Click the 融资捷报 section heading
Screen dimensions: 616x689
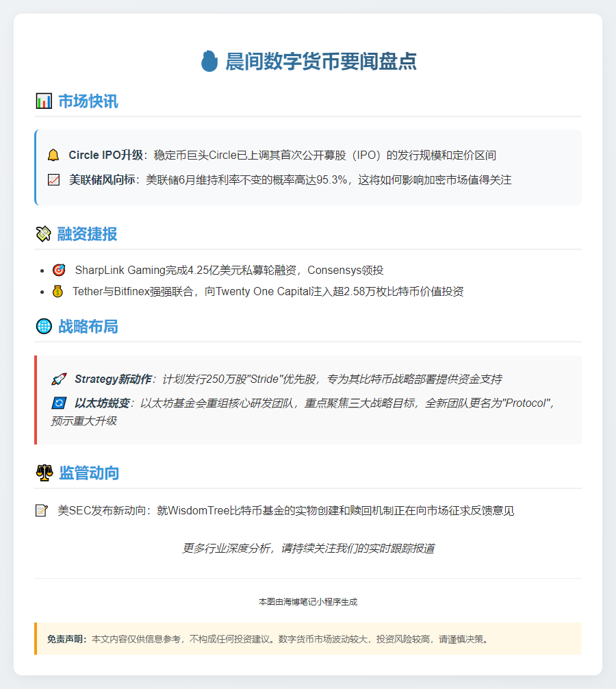click(88, 234)
